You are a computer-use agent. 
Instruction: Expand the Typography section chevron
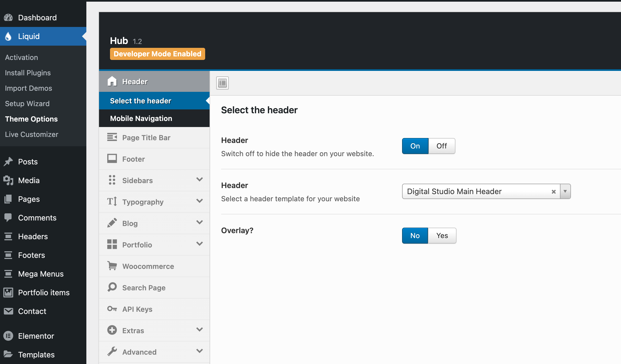[200, 201]
